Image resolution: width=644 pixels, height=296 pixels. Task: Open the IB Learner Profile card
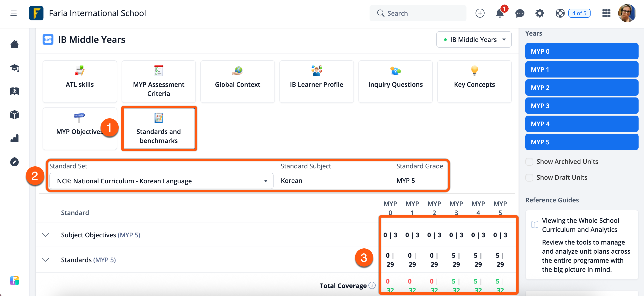point(317,82)
